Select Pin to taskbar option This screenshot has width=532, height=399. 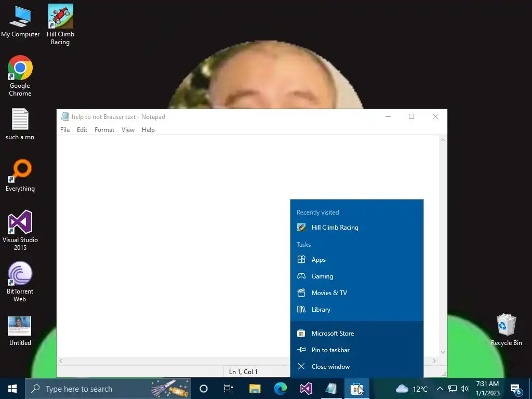click(356, 350)
